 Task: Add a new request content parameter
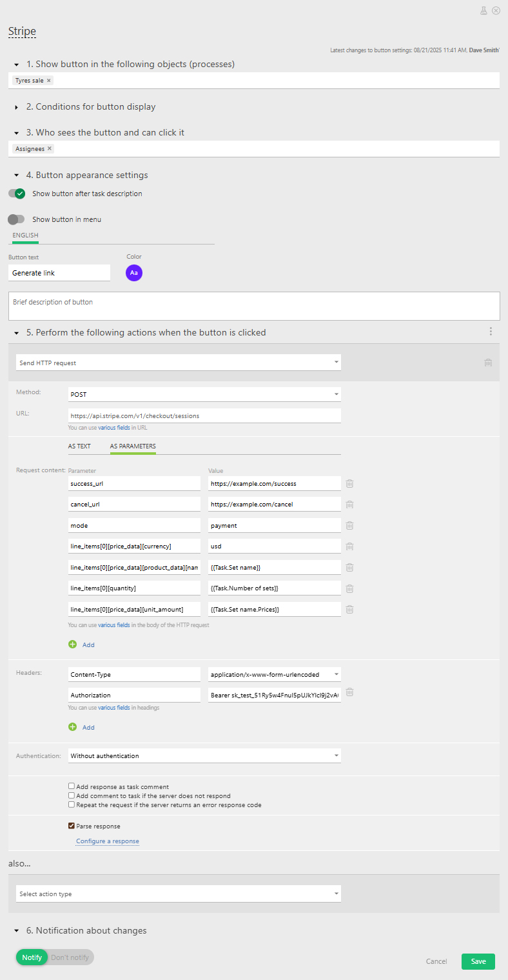coord(81,645)
